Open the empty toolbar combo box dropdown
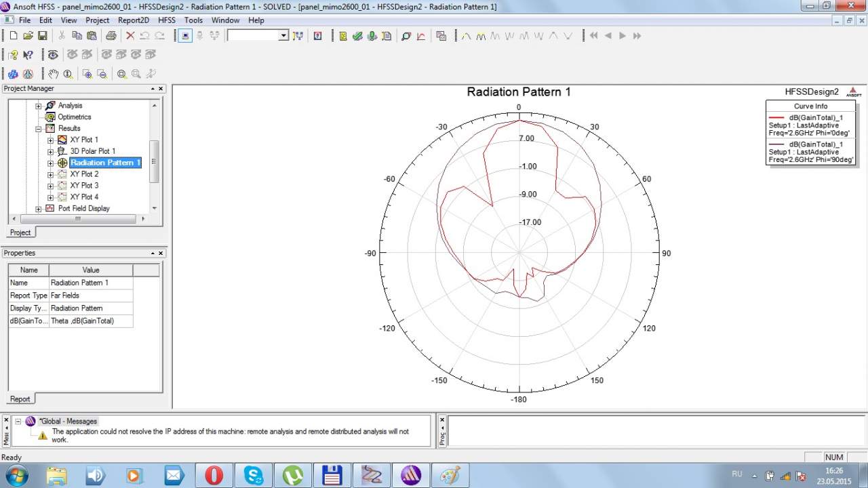 (283, 36)
